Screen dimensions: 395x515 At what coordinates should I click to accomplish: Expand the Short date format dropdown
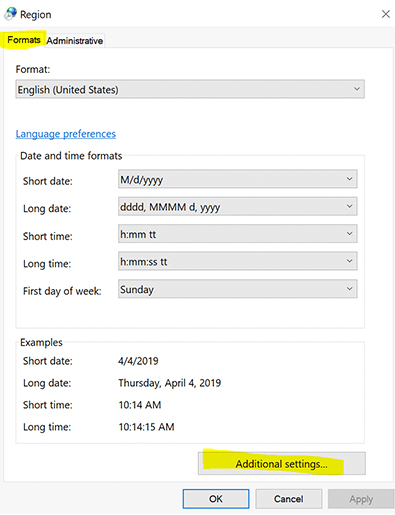[x=238, y=179]
